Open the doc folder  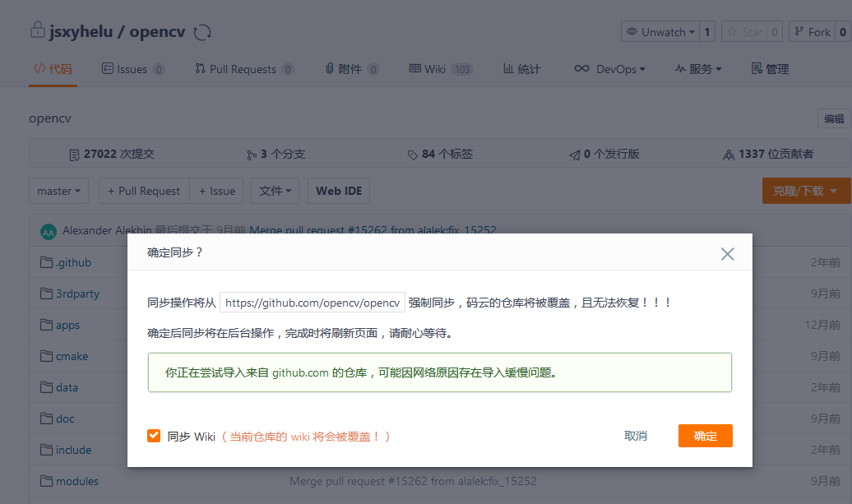(65, 418)
